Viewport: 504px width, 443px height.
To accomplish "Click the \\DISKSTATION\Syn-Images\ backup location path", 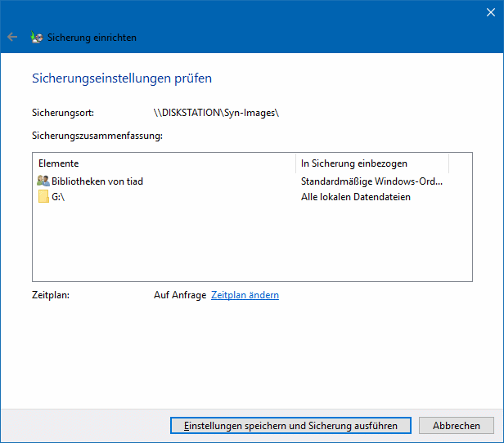I will 216,113.
